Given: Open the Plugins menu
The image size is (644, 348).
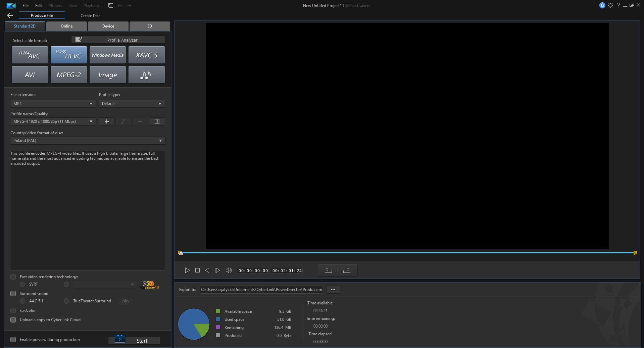Looking at the screenshot, I should [55, 6].
